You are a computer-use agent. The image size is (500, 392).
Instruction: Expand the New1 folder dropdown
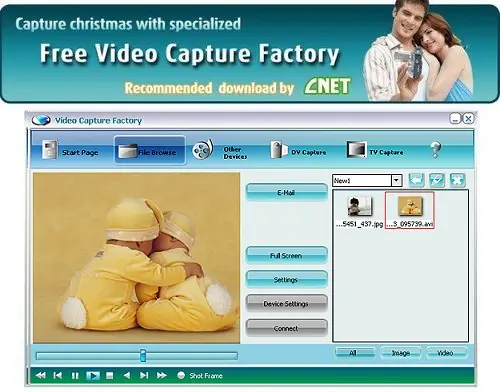pyautogui.click(x=396, y=181)
